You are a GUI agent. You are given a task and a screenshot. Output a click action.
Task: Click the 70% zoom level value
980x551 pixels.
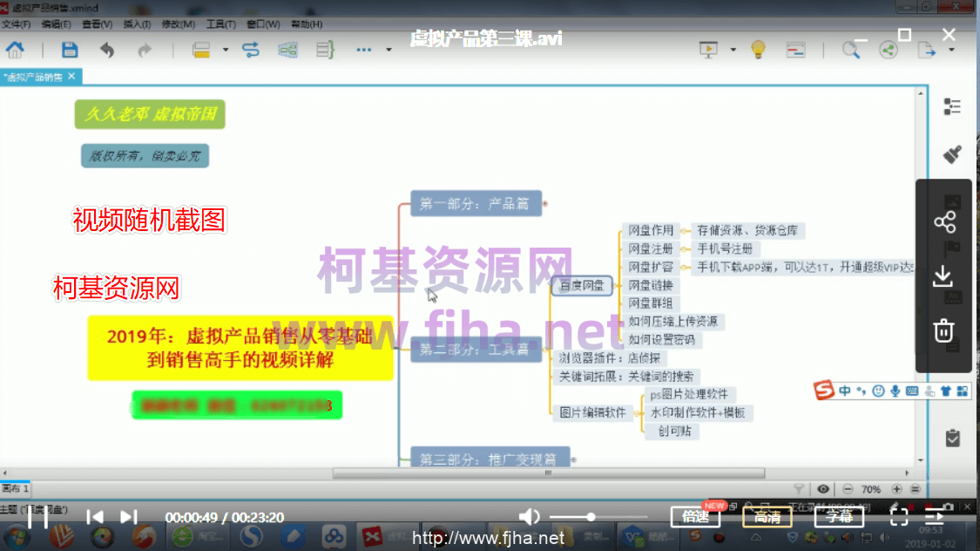click(870, 489)
